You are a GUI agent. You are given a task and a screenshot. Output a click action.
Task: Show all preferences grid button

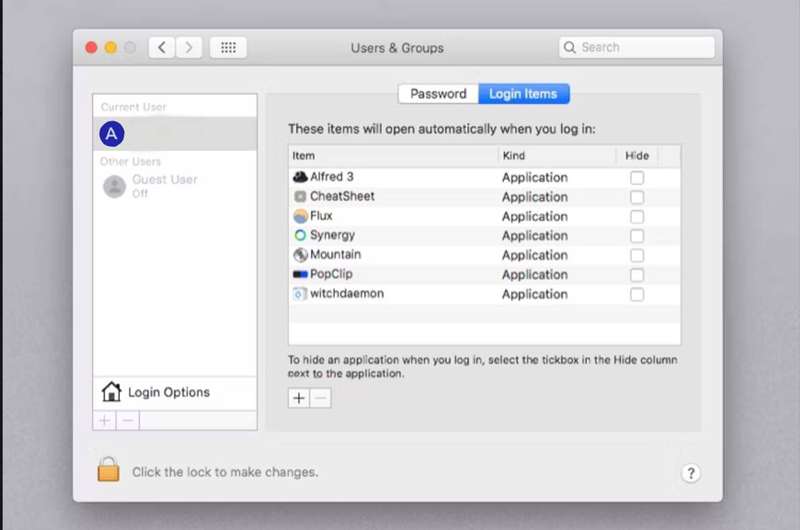[228, 47]
